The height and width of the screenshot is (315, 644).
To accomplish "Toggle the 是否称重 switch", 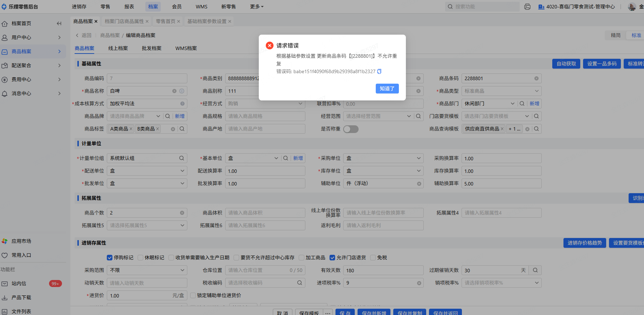I will [x=351, y=129].
